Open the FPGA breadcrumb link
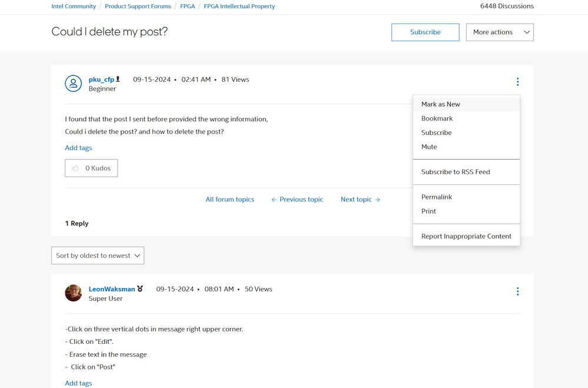The image size is (588, 388). [188, 6]
